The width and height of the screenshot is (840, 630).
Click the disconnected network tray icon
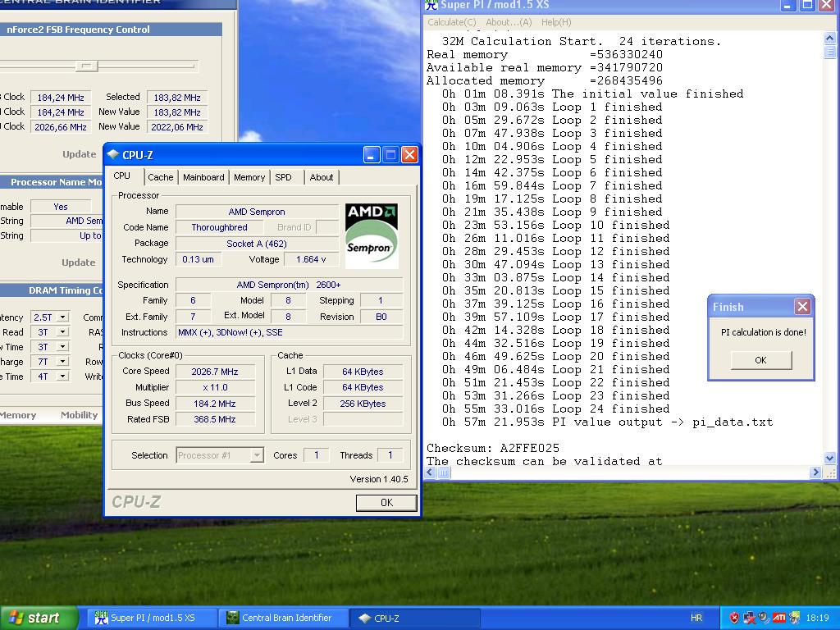(x=749, y=618)
